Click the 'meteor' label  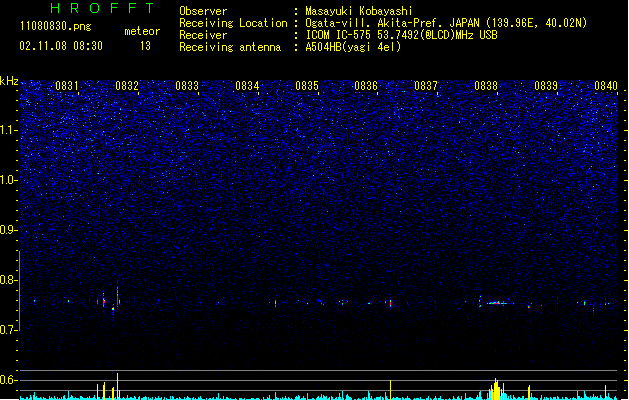tap(142, 31)
